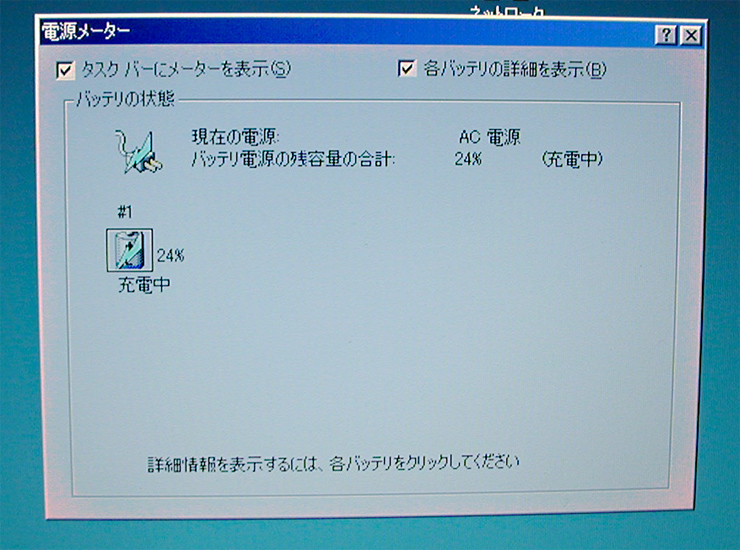Screen dimensions: 740x550
Task: Click the total 24% value next to (充電中)
Action: tap(468, 159)
